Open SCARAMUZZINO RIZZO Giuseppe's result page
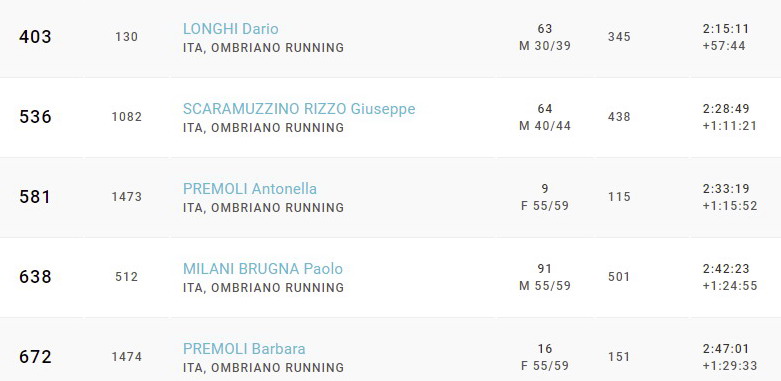781x381 pixels. coord(299,109)
